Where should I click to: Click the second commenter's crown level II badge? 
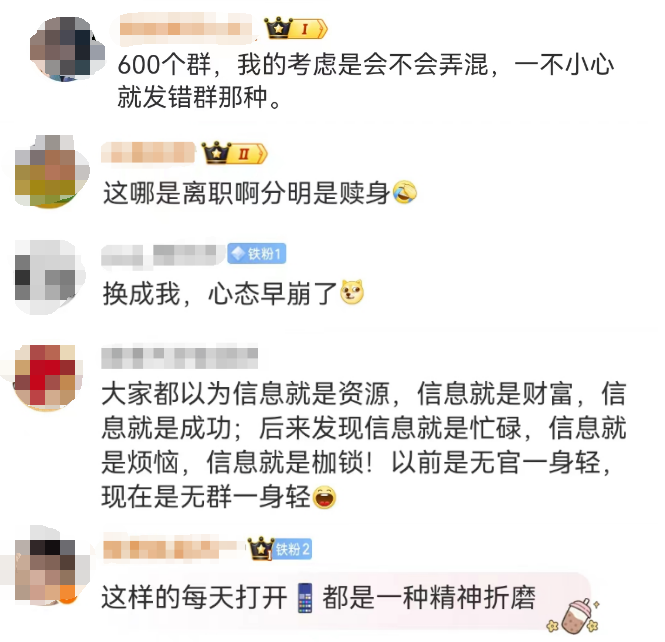tap(235, 153)
